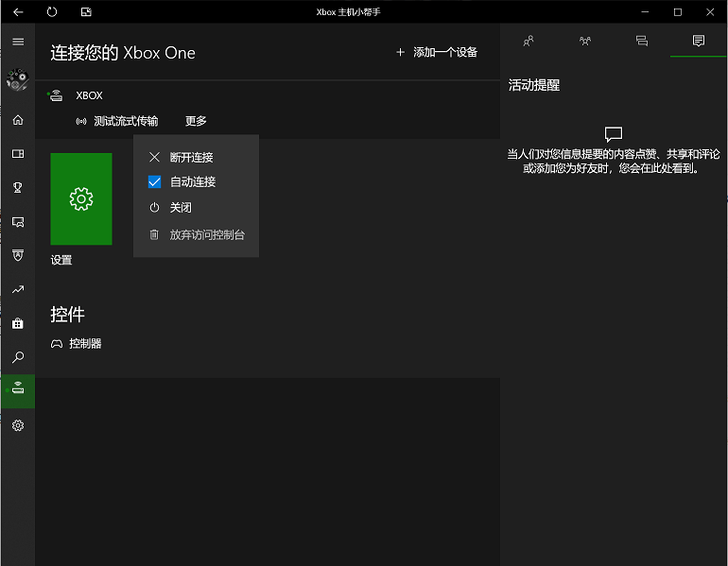Select 断开连接 from the context menu
This screenshot has height=566, width=728.
pos(191,157)
